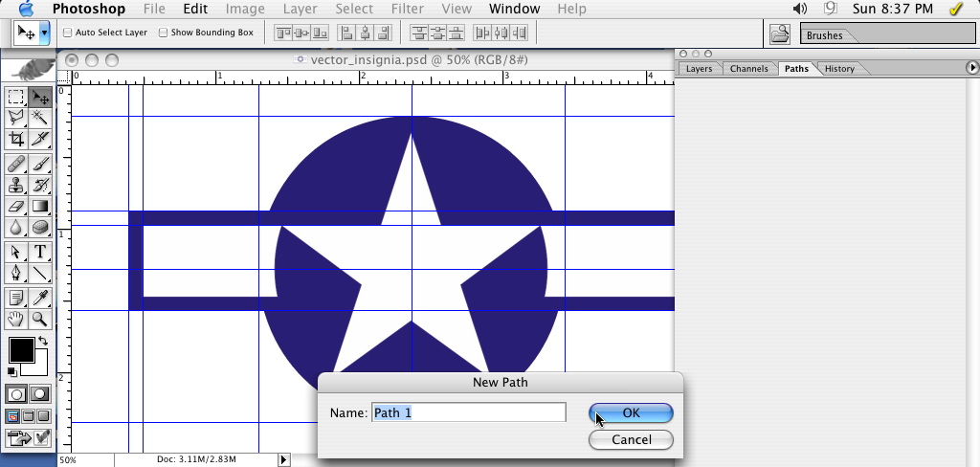Enable the Show Bounding Box checkbox
This screenshot has width=980, height=467.
(163, 33)
